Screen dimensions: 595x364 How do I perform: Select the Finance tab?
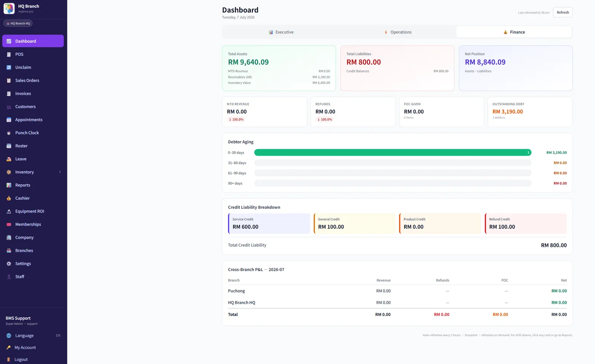point(514,32)
